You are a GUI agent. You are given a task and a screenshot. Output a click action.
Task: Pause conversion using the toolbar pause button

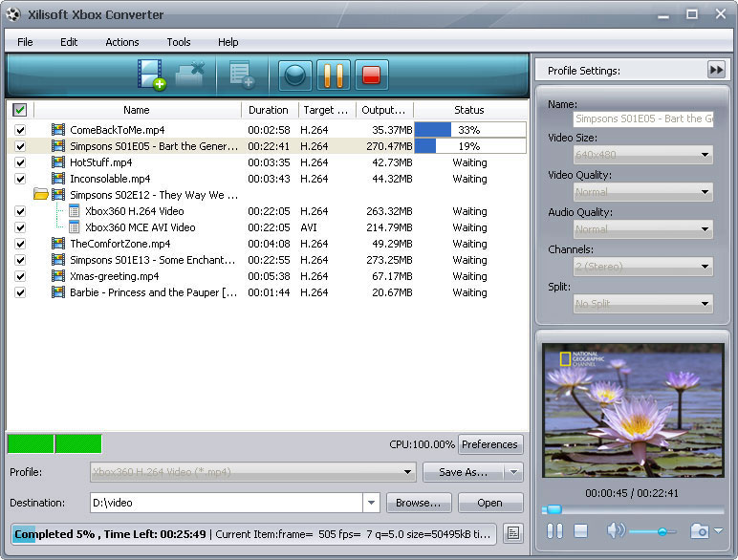(x=334, y=75)
